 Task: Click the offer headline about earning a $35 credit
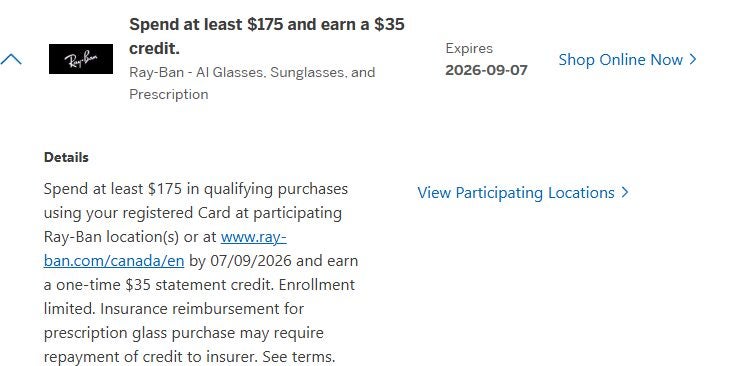(267, 36)
